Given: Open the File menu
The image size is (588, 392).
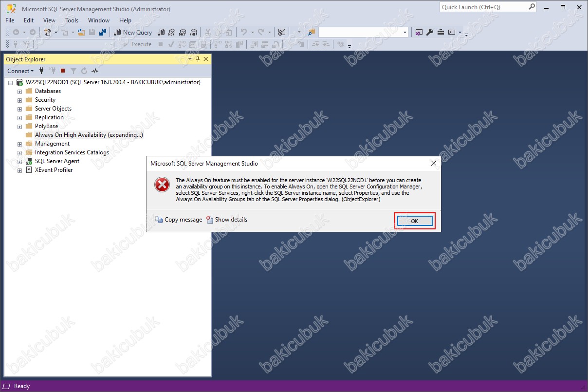Looking at the screenshot, I should pyautogui.click(x=10, y=20).
